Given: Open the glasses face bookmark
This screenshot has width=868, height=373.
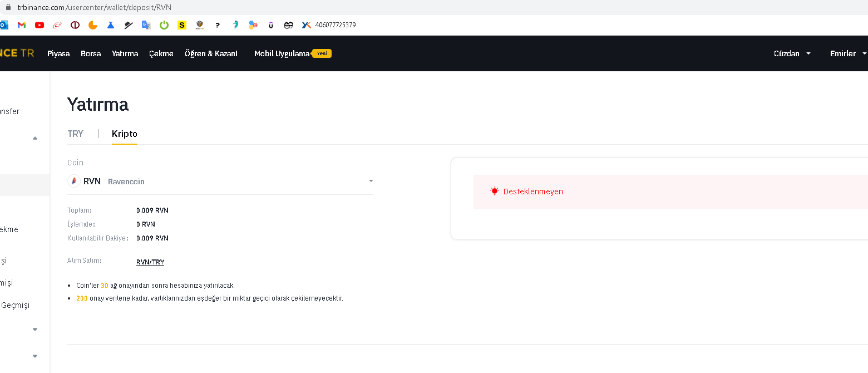Looking at the screenshot, I should (288, 25).
